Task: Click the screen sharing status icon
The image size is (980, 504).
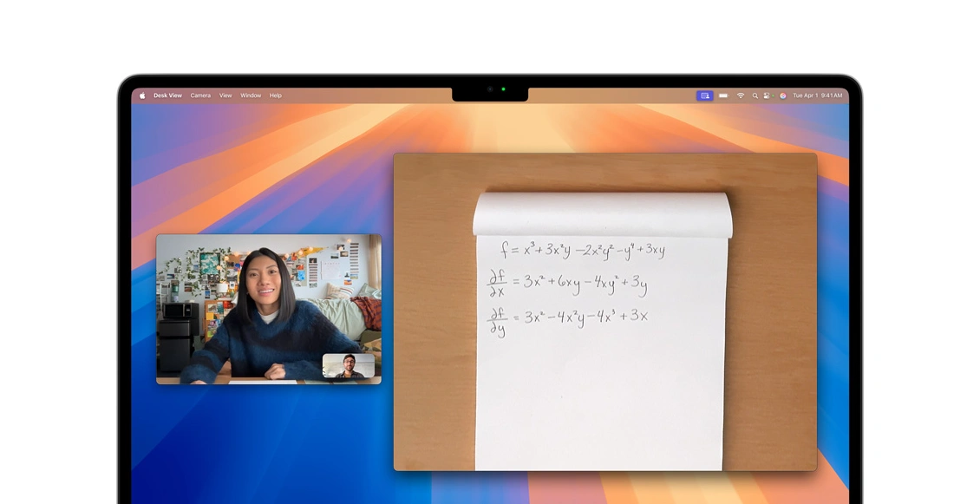Action: click(x=704, y=95)
